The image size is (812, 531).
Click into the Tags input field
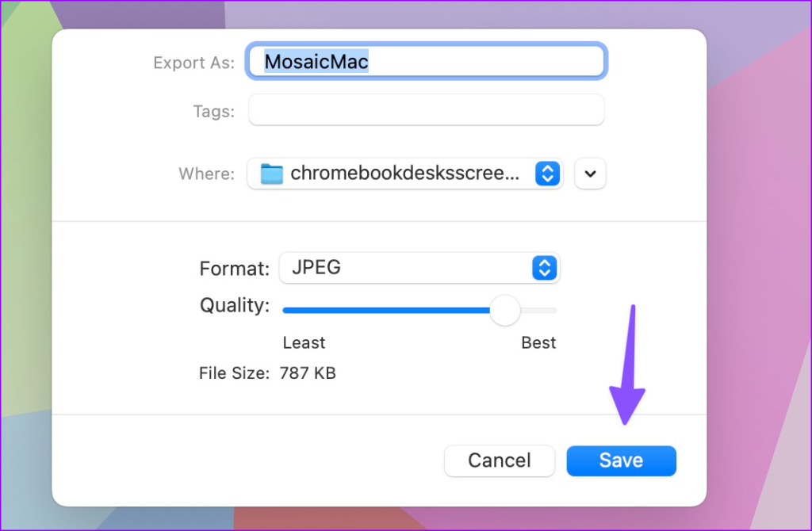[427, 110]
